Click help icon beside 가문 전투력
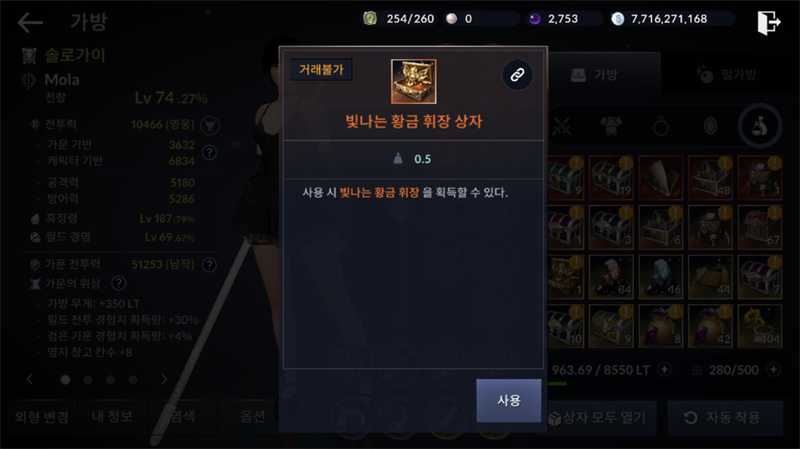 click(209, 265)
